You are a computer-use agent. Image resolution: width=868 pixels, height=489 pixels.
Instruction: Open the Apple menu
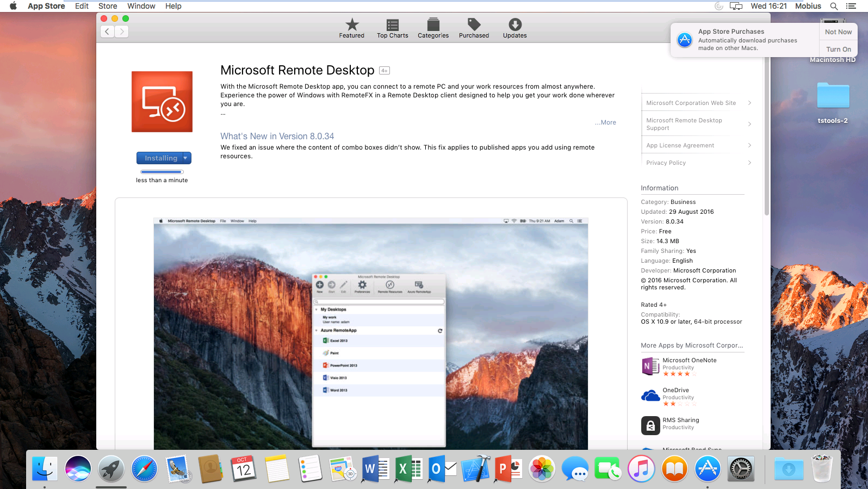coord(13,6)
